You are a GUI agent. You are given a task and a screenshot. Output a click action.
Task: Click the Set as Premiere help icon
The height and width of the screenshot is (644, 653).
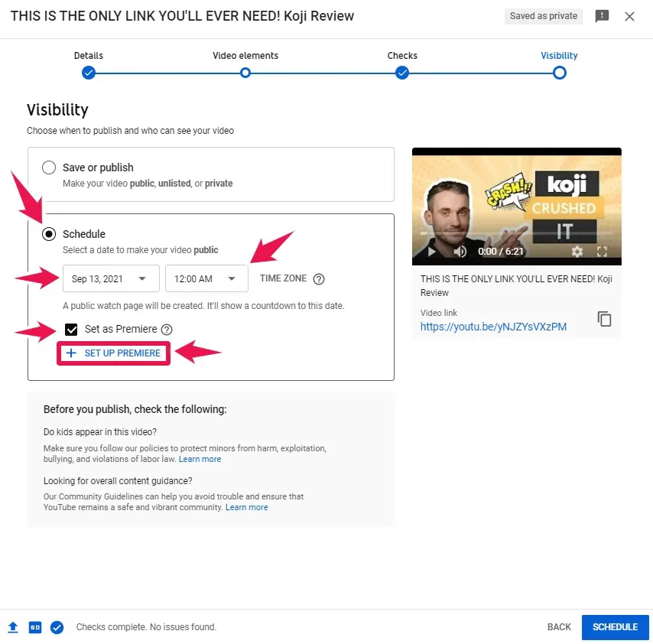point(166,330)
